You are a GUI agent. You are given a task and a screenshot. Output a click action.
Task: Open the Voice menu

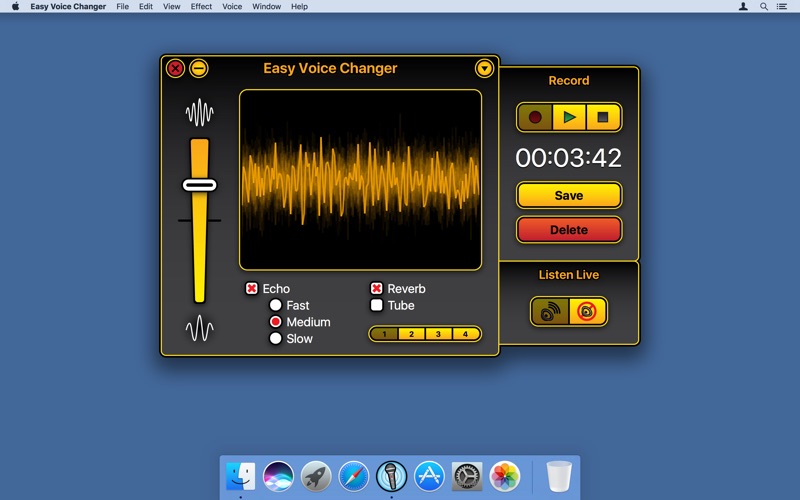[232, 6]
